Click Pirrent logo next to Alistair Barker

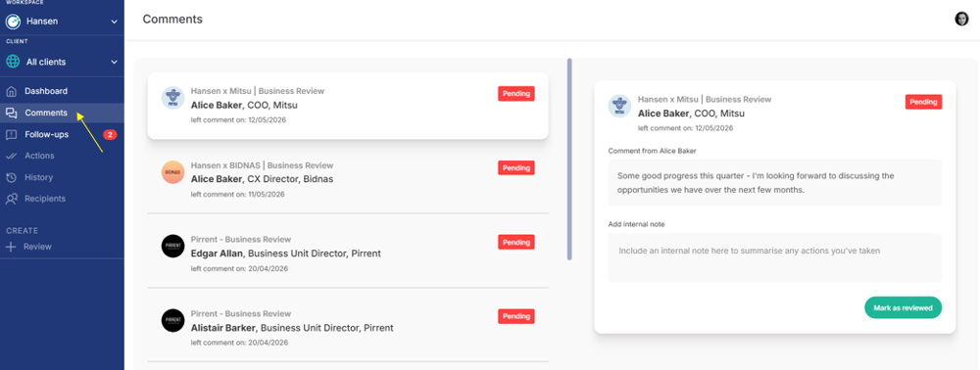click(172, 320)
